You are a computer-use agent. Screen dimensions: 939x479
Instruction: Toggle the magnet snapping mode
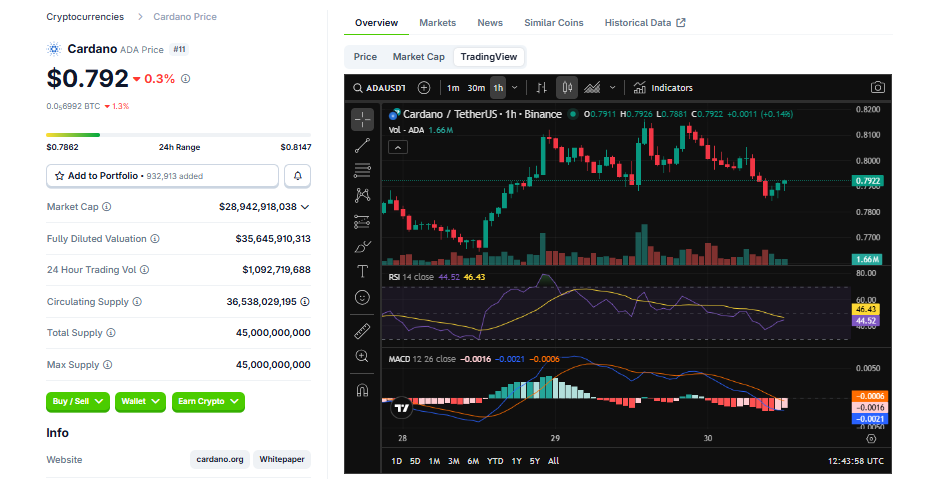coord(362,390)
